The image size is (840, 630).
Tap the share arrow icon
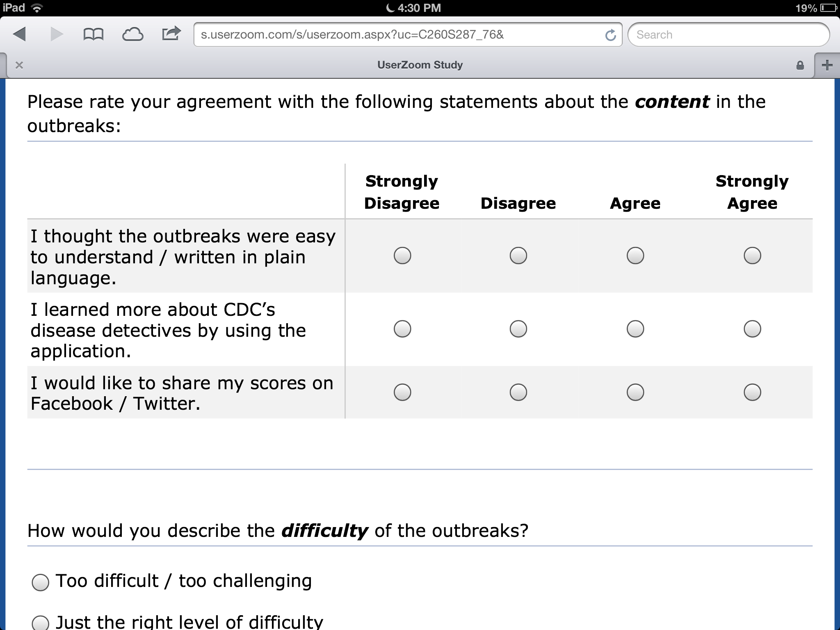171,34
